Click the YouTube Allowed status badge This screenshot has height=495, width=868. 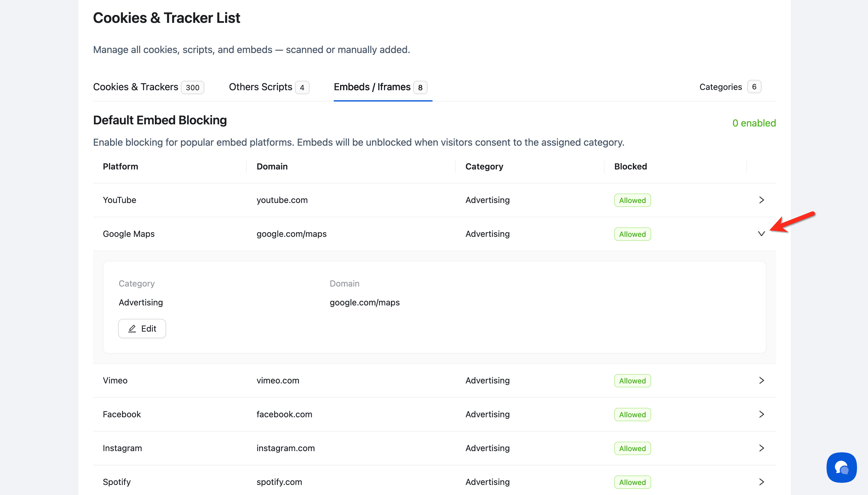coord(632,200)
